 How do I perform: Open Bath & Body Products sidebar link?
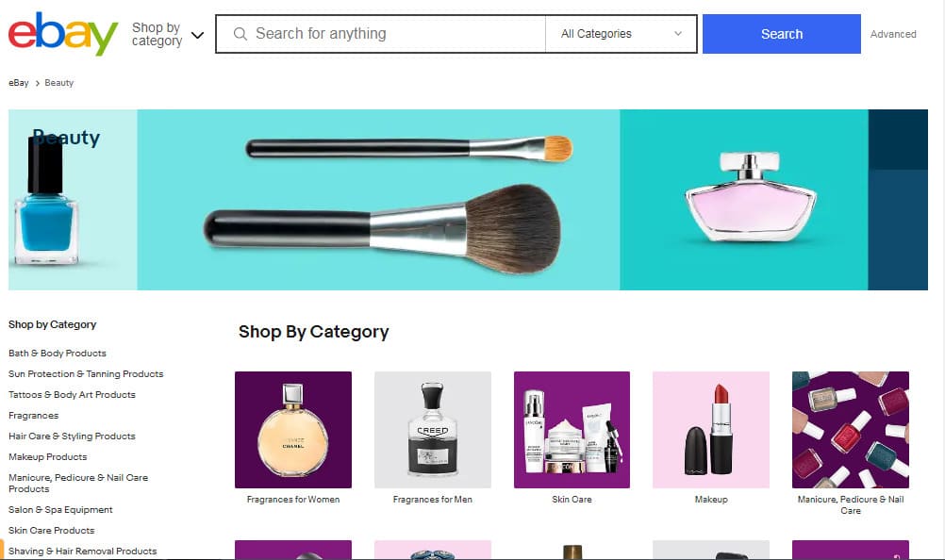tap(58, 353)
